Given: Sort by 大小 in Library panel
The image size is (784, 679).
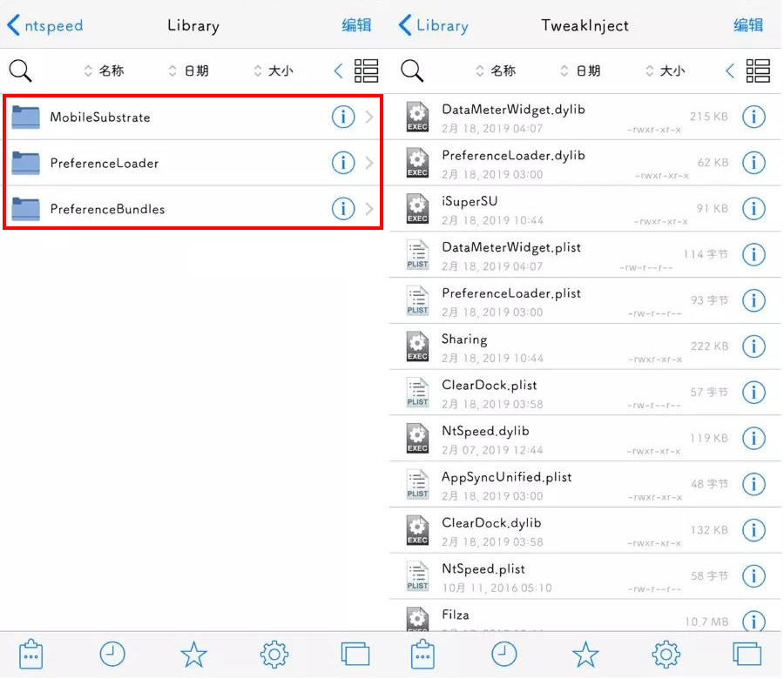Looking at the screenshot, I should [273, 71].
